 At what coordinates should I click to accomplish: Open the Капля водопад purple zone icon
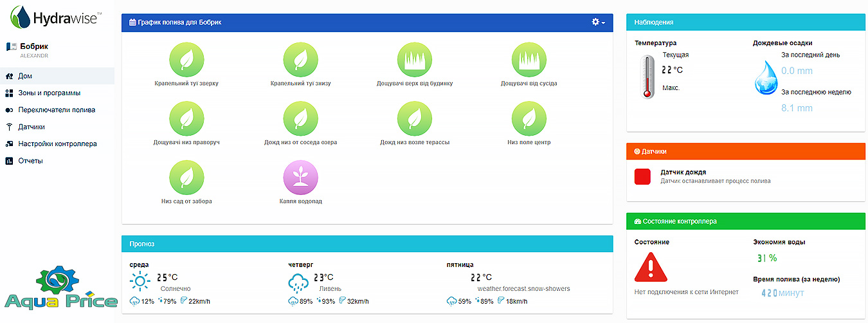(x=300, y=177)
